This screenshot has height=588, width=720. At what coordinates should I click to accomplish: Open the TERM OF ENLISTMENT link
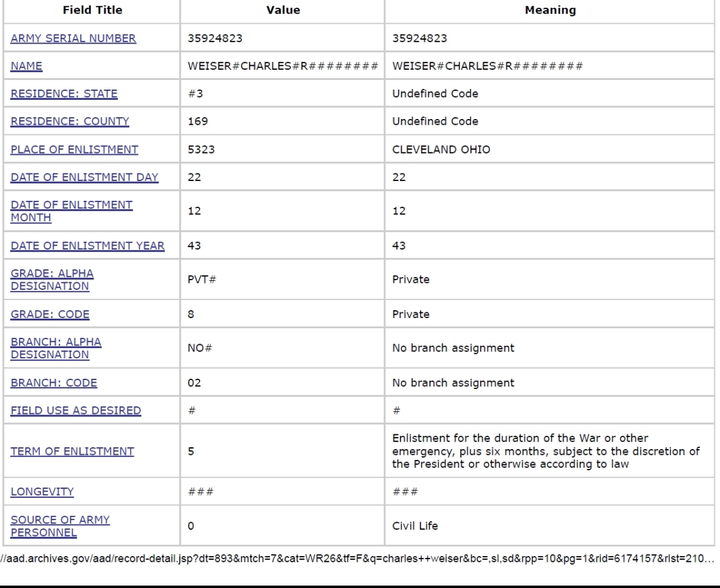[x=72, y=451]
